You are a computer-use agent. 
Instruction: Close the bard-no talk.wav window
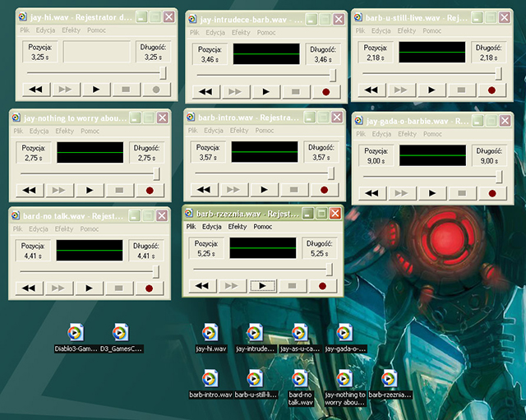pyautogui.click(x=162, y=215)
